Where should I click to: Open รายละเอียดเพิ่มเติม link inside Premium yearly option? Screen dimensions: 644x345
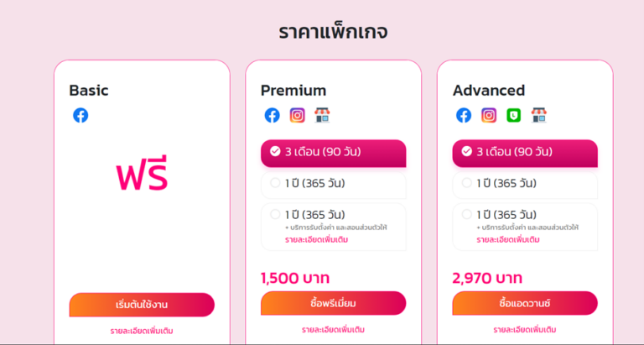pos(316,239)
